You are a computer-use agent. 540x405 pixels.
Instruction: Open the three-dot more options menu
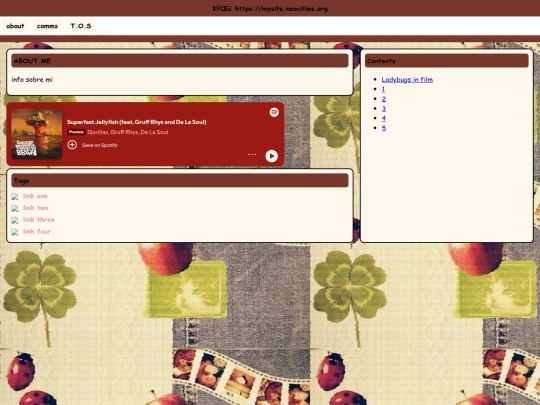click(252, 154)
